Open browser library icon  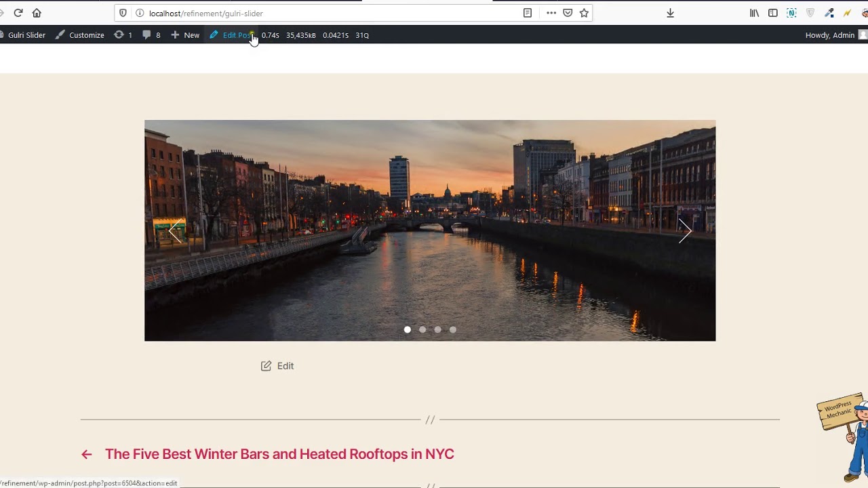754,13
